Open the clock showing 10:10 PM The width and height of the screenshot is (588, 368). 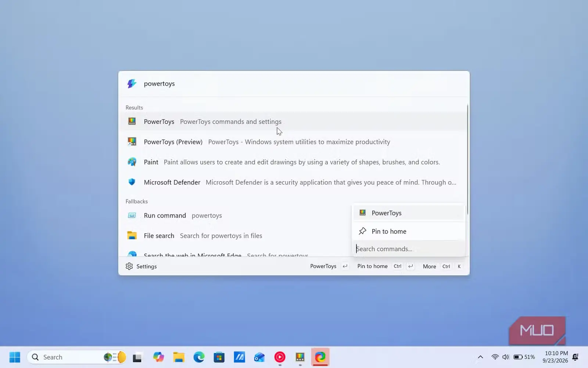pyautogui.click(x=555, y=357)
